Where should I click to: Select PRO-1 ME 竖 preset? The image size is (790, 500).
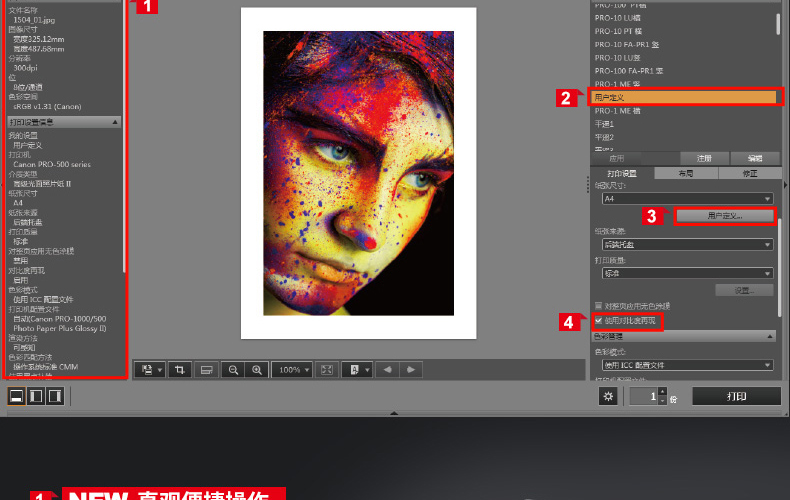pyautogui.click(x=617, y=84)
